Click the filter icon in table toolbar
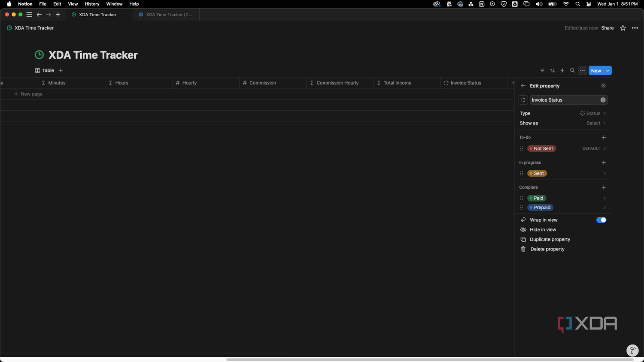Image resolution: width=644 pixels, height=362 pixels. (542, 70)
